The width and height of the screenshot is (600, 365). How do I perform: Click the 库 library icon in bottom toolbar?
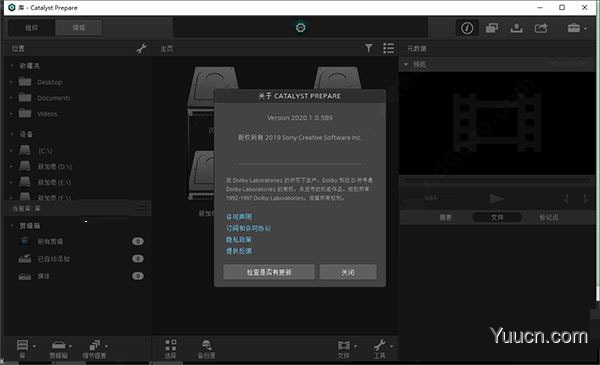(22, 345)
